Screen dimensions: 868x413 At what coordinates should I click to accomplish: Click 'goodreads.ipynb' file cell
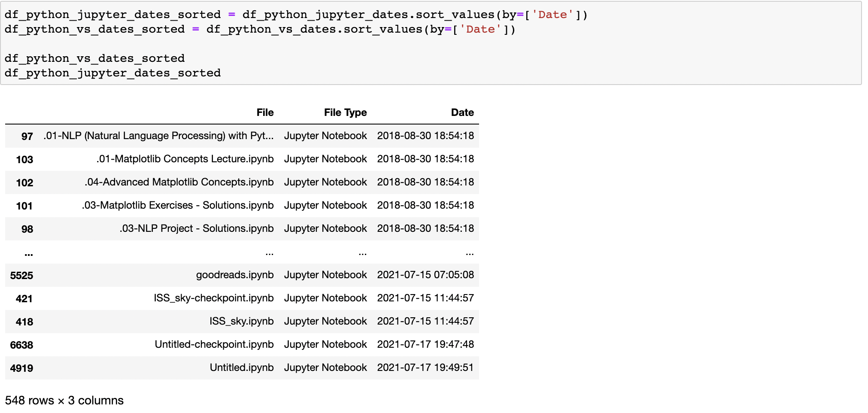235,275
